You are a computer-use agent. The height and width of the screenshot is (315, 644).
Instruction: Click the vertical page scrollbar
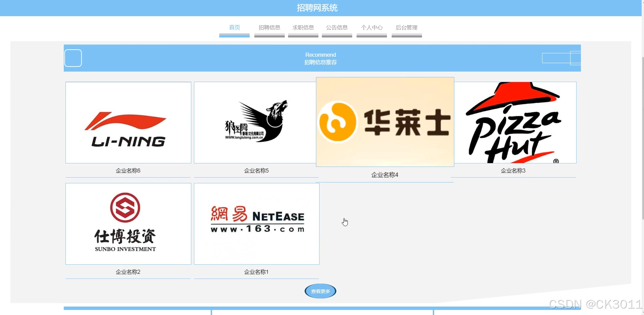pos(643,138)
